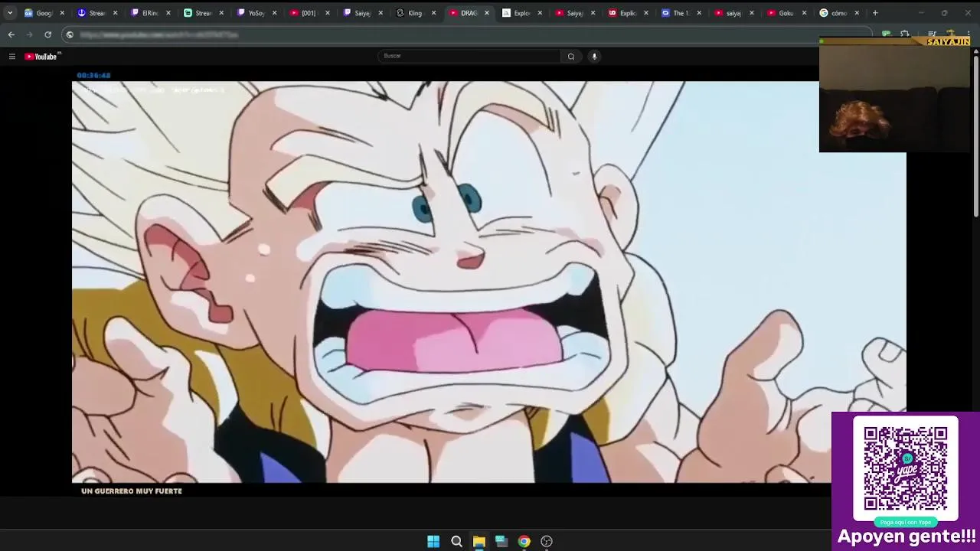Close the ElRinc tab
Viewport: 980px width, 551px height.
[x=168, y=13]
